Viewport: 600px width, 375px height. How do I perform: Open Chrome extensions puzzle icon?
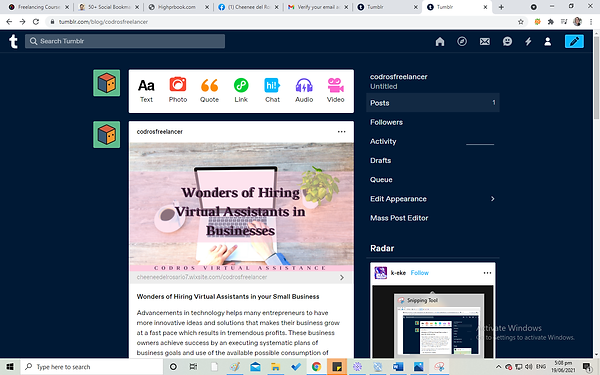(x=551, y=22)
